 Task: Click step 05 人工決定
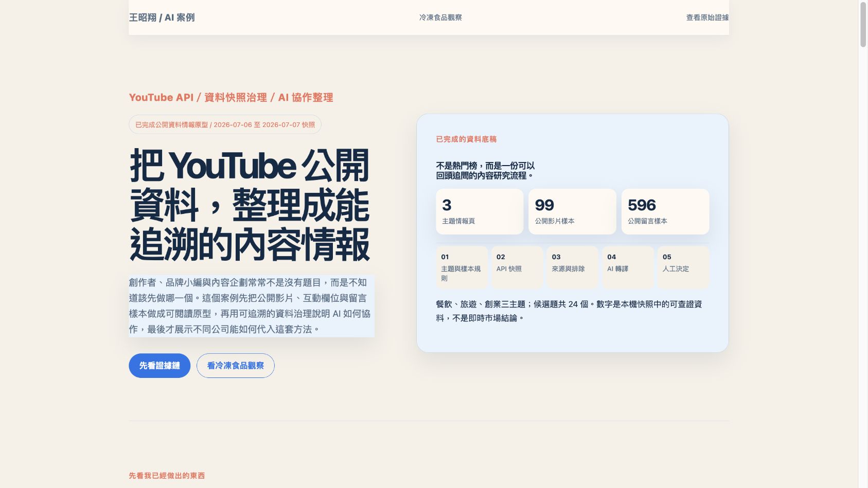coord(683,267)
